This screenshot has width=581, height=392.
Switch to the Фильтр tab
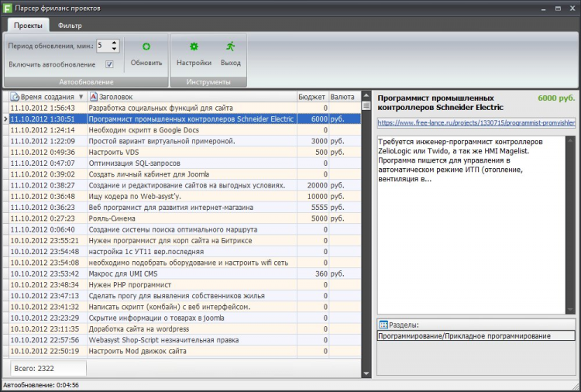coord(70,26)
